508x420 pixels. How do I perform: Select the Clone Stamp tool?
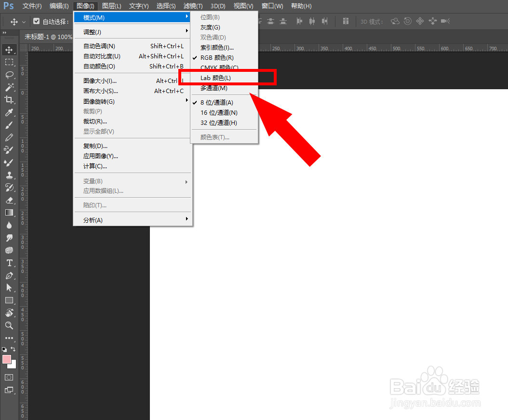coord(9,176)
